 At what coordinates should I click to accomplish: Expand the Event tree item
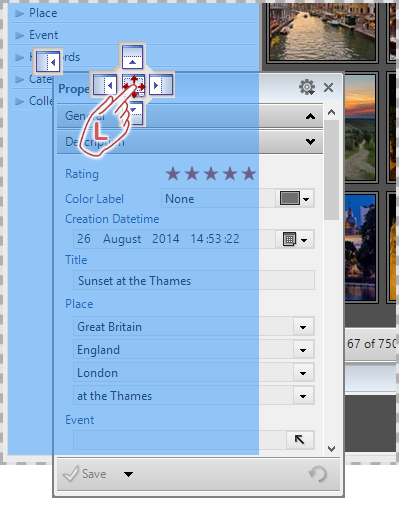tap(20, 35)
